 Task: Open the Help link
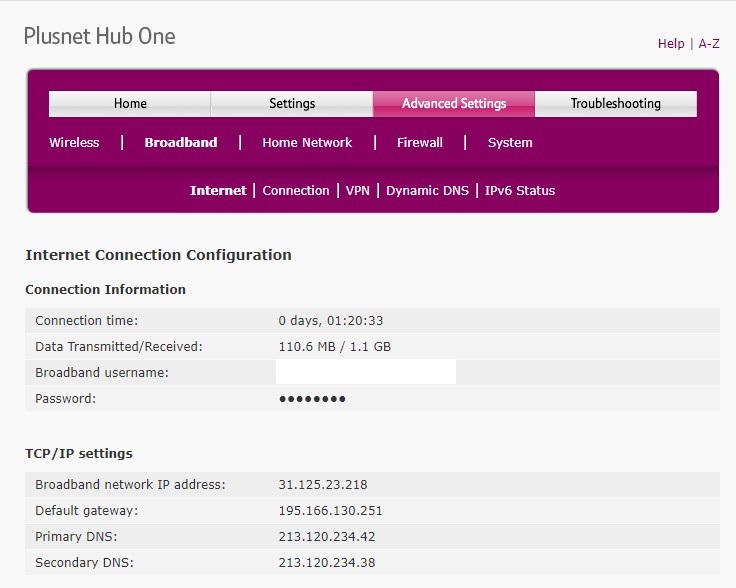point(670,43)
